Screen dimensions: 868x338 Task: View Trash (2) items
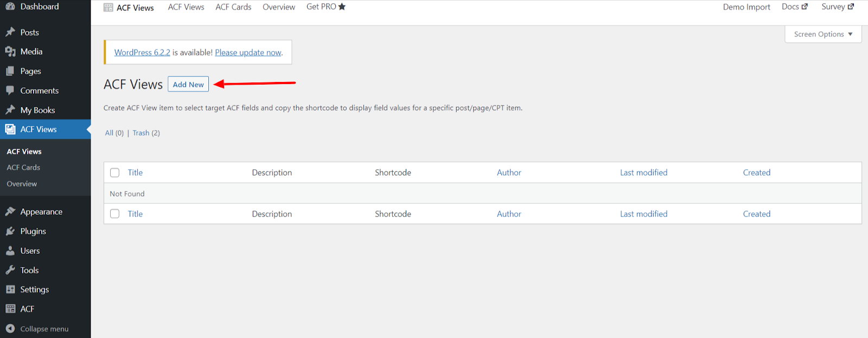[x=146, y=133]
